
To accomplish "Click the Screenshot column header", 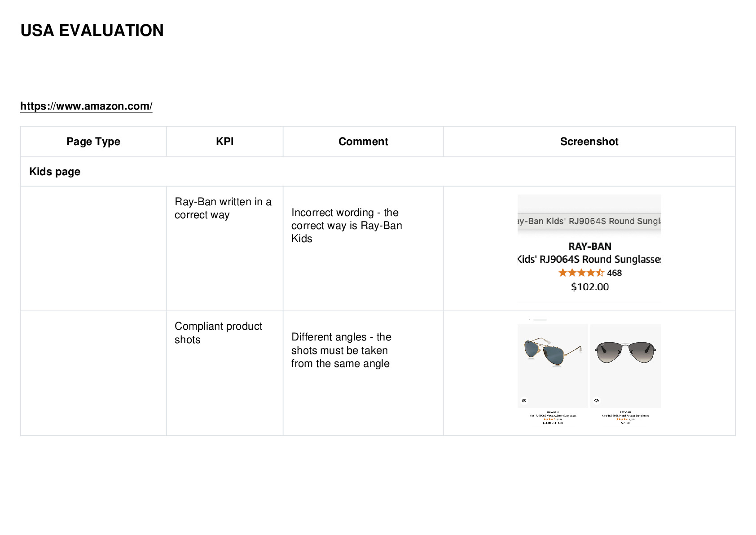I will tap(589, 141).
